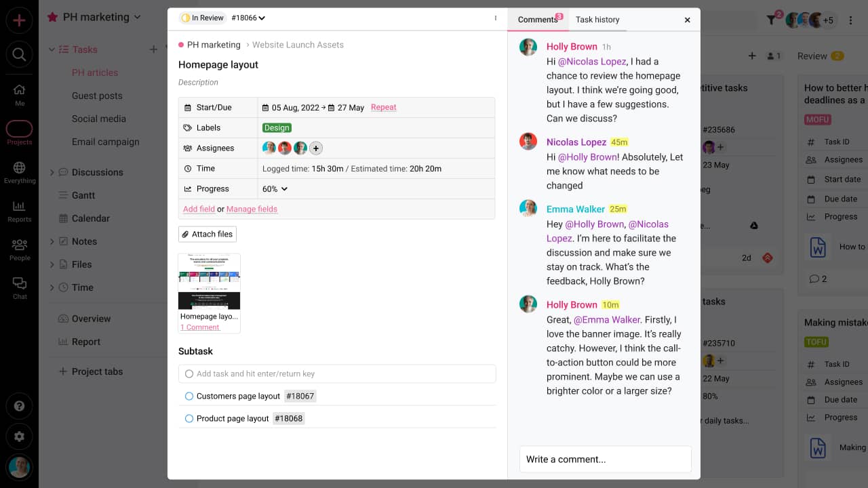Image resolution: width=868 pixels, height=488 pixels.
Task: Open Report in sidebar
Action: point(85,342)
